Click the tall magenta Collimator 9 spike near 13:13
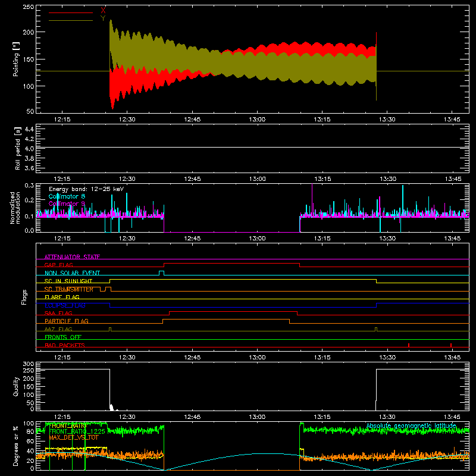Viewport: 476px width, 476px height. (312, 199)
